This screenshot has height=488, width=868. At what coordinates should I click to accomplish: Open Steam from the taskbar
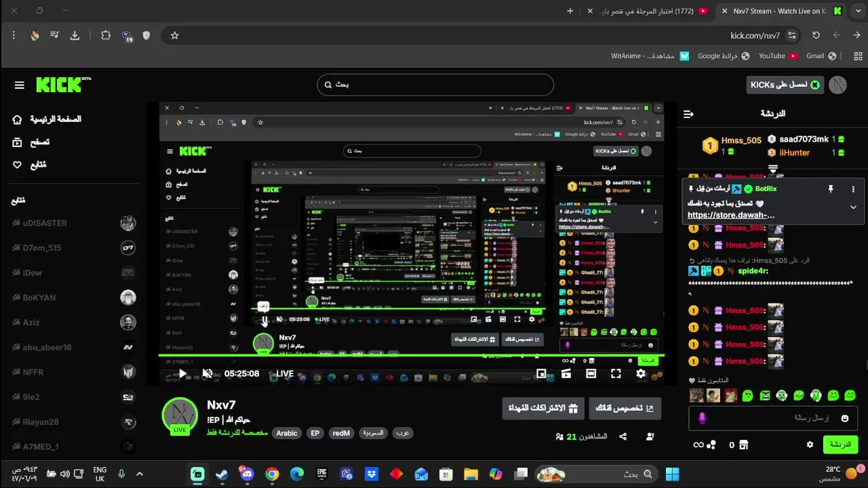pyautogui.click(x=222, y=474)
